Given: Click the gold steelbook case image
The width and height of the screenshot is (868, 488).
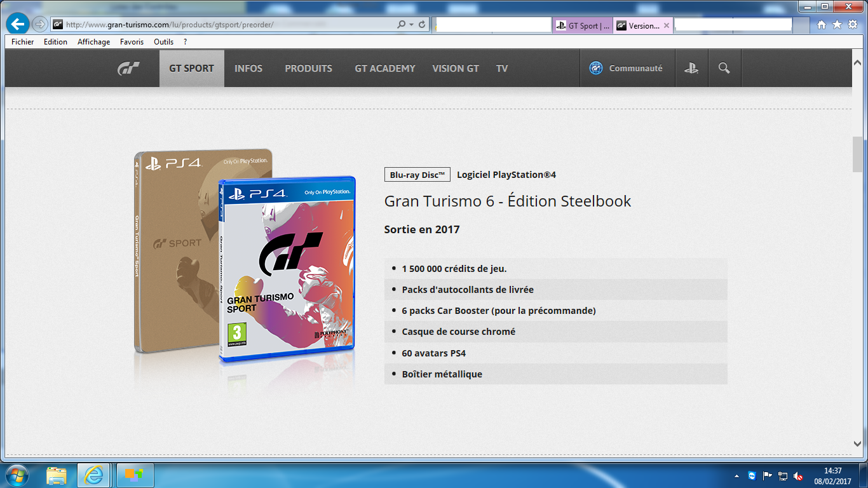Looking at the screenshot, I should point(176,251).
